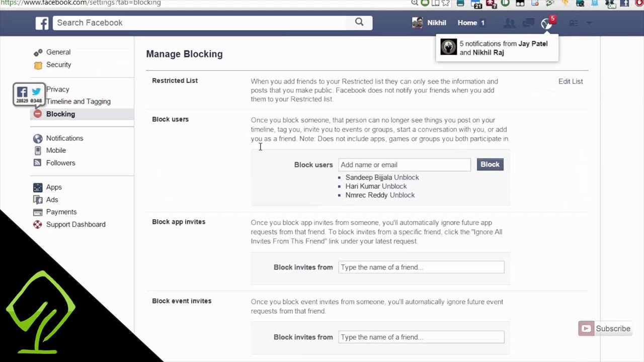Click the Mobile phone sidebar icon
The height and width of the screenshot is (362, 644).
click(x=38, y=150)
